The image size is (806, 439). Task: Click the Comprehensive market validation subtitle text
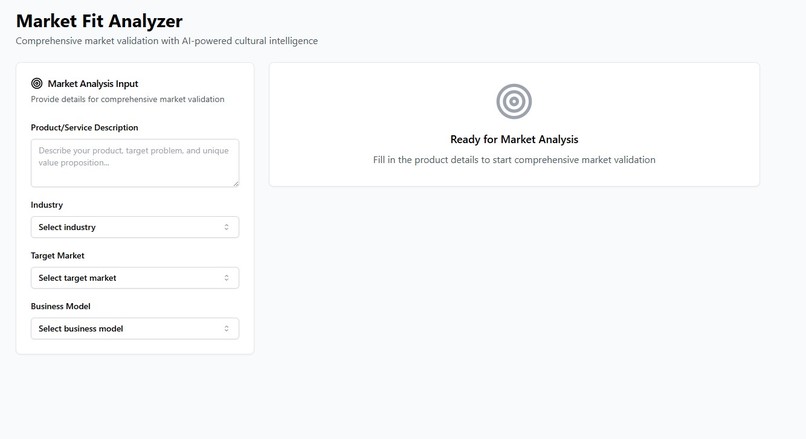167,41
